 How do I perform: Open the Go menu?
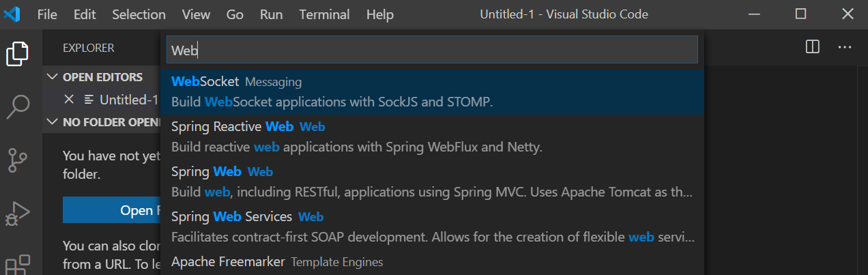[x=235, y=14]
